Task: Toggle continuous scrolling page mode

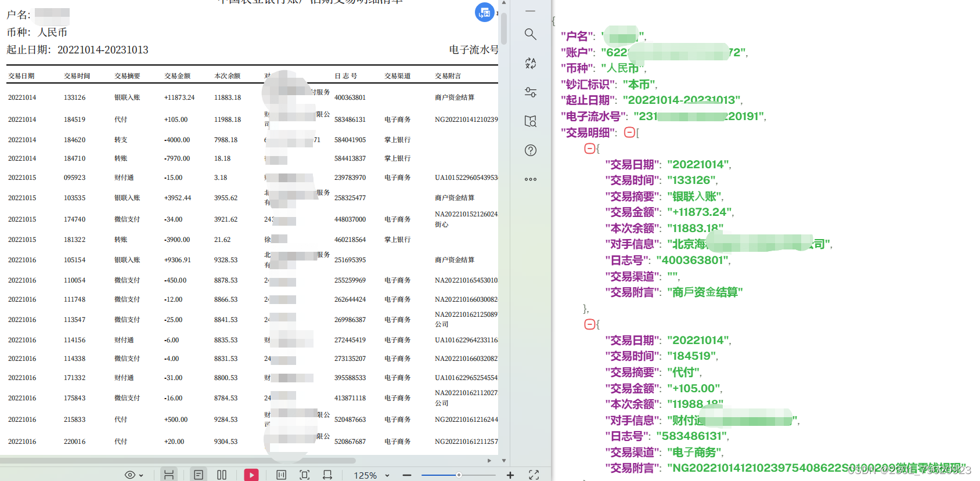Action: pos(169,475)
